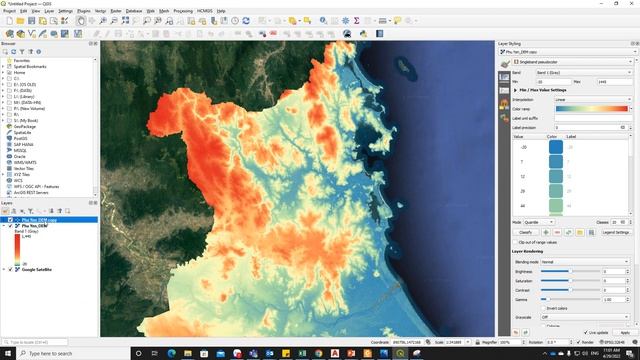Click the Statistical Summary sigma icon
The width and height of the screenshot is (640, 360).
tap(356, 21)
